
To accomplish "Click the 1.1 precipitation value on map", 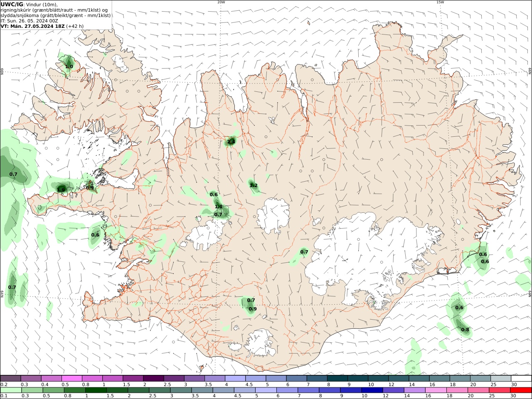I will coord(219,207).
